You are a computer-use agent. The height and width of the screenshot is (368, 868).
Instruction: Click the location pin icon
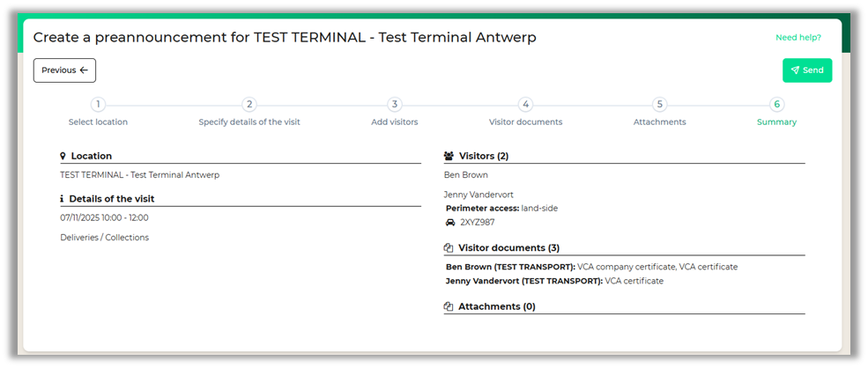[63, 156]
